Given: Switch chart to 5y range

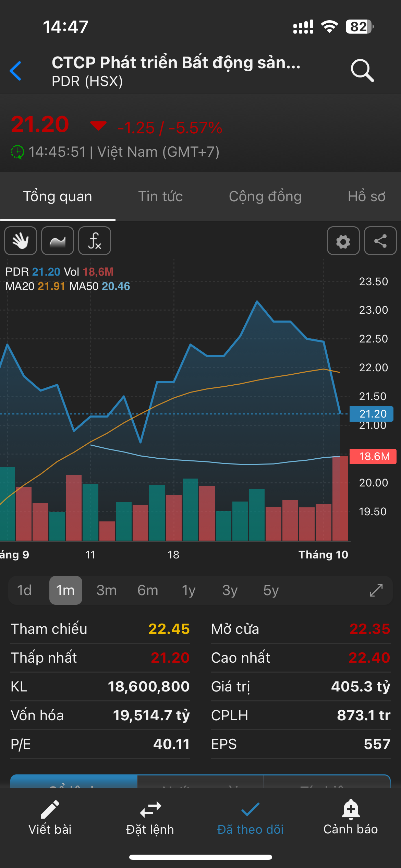Looking at the screenshot, I should point(271,590).
